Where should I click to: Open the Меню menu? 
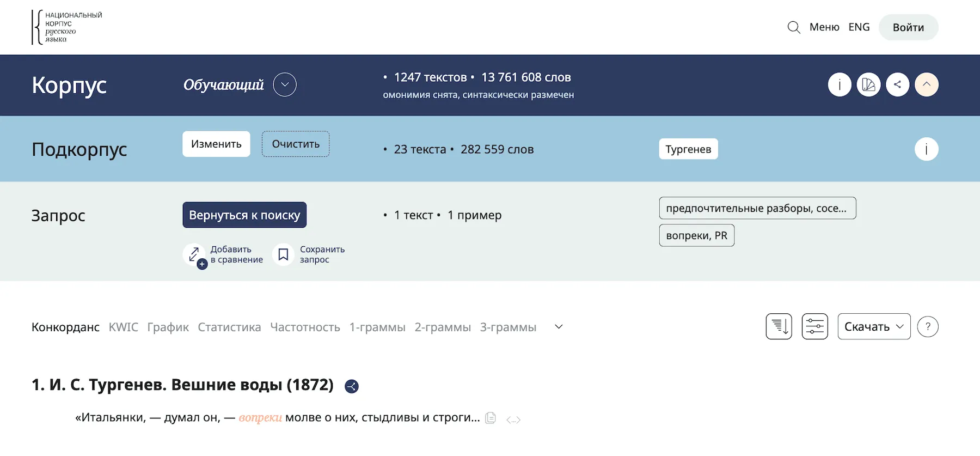coord(824,27)
